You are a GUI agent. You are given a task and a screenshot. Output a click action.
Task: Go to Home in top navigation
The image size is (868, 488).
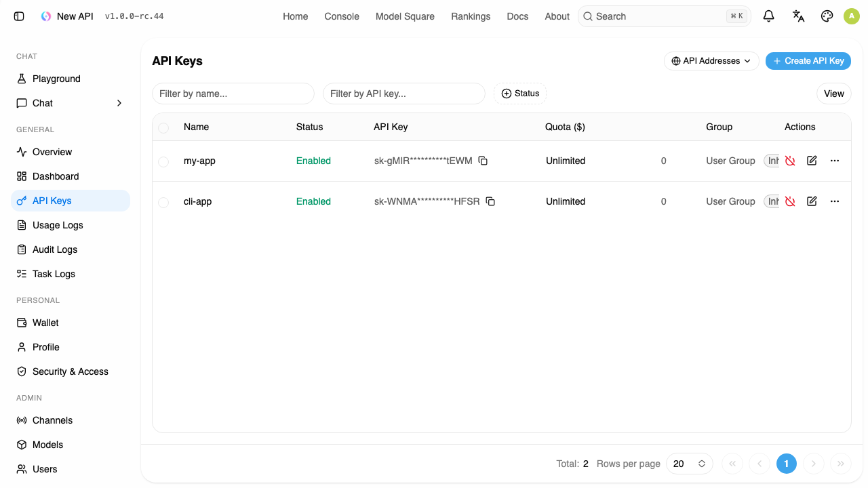tap(296, 16)
